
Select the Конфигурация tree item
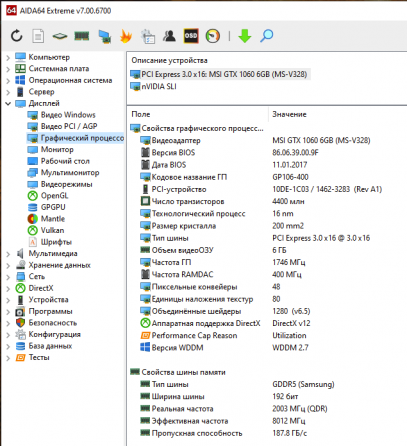click(48, 335)
